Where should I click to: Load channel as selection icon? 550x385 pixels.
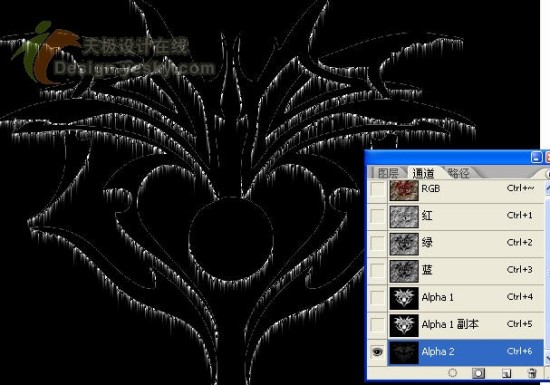pos(452,373)
